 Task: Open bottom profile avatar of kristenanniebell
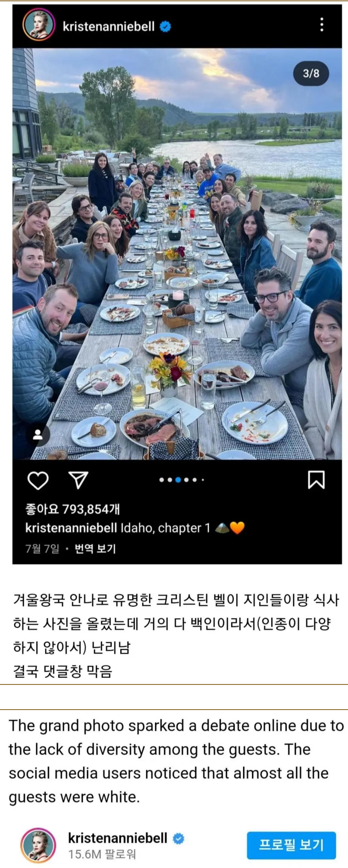pos(38,845)
